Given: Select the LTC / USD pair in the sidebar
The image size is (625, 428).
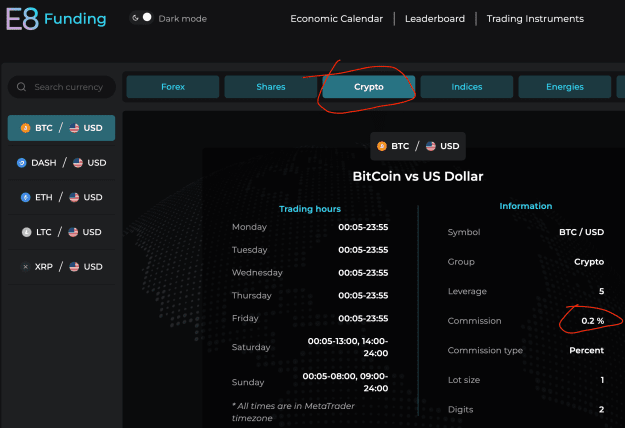Looking at the screenshot, I should point(61,232).
